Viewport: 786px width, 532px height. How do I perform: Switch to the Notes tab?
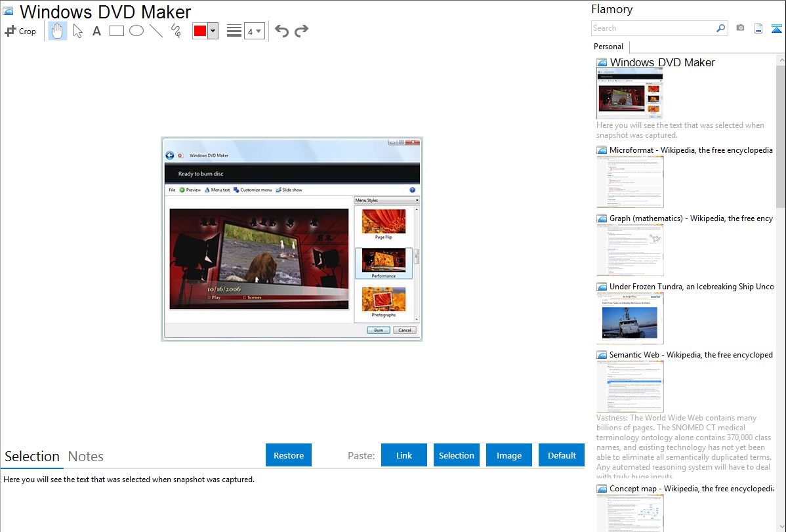pos(86,457)
